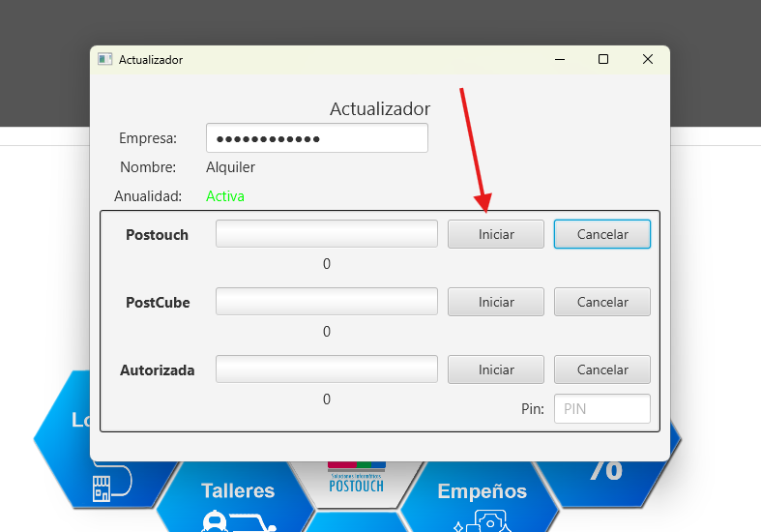Screen dimensions: 761x532
Task: Start the Postouch update with Iniciar
Action: [495, 234]
